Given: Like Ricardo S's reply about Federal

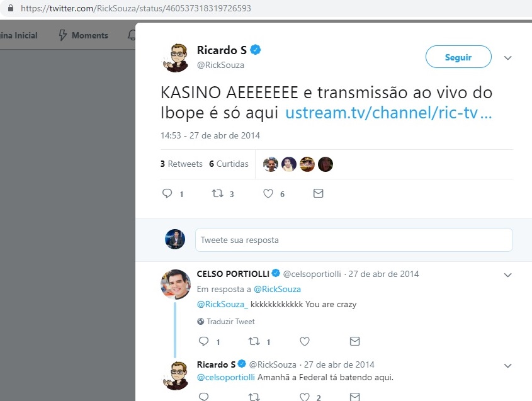Looking at the screenshot, I should tap(305, 397).
